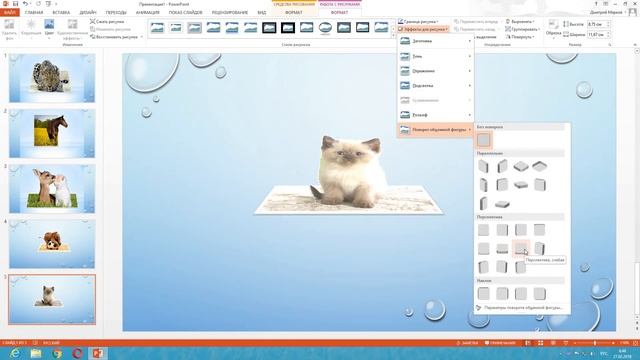640x360 pixels.
Task: Open File Explorer from the taskbar
Action: pyautogui.click(x=36, y=353)
